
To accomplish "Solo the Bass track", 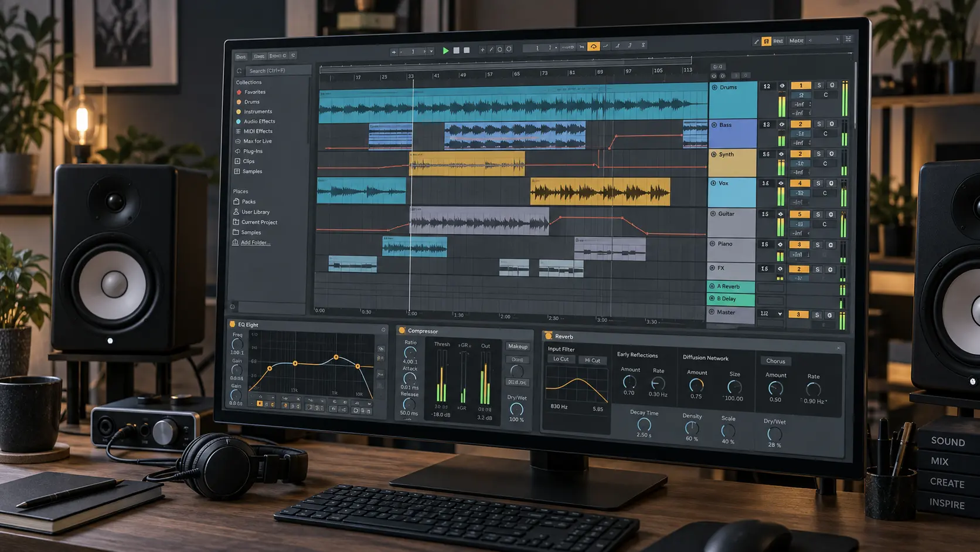I will tap(819, 124).
